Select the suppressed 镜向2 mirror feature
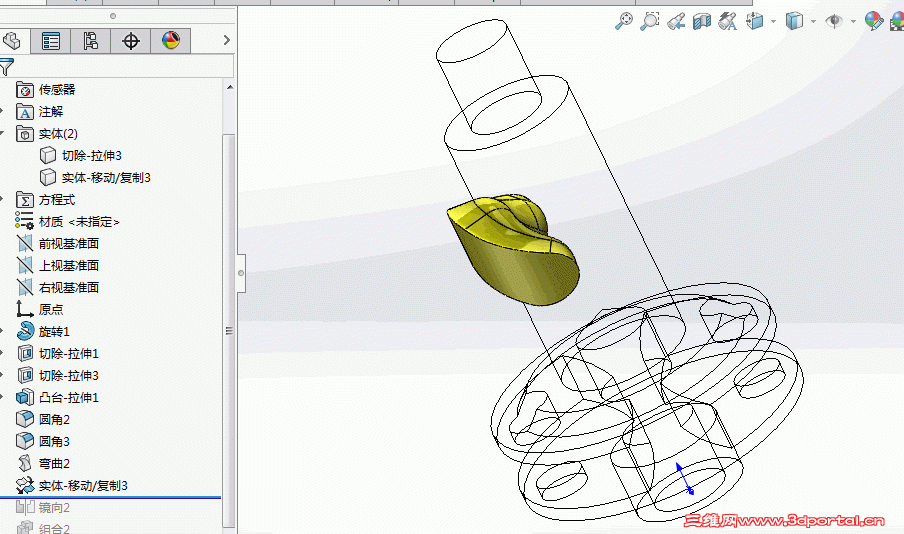This screenshot has height=534, width=904. click(x=43, y=507)
